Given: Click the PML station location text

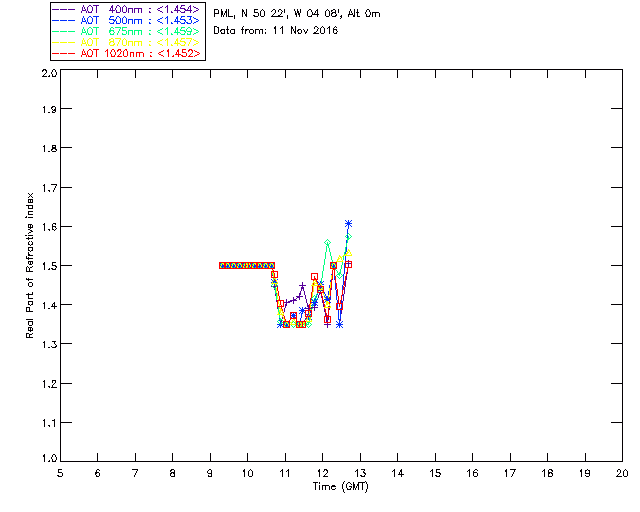Looking at the screenshot, I should pyautogui.click(x=297, y=13).
